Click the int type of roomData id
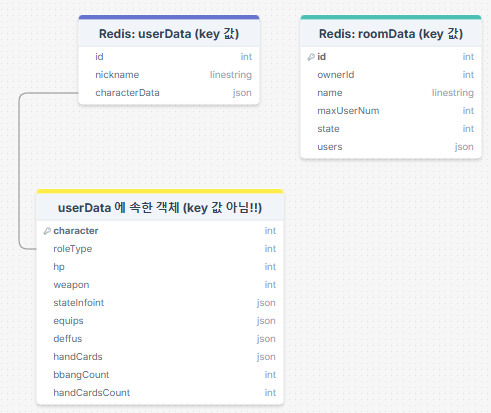This screenshot has height=413, width=491. (x=468, y=57)
